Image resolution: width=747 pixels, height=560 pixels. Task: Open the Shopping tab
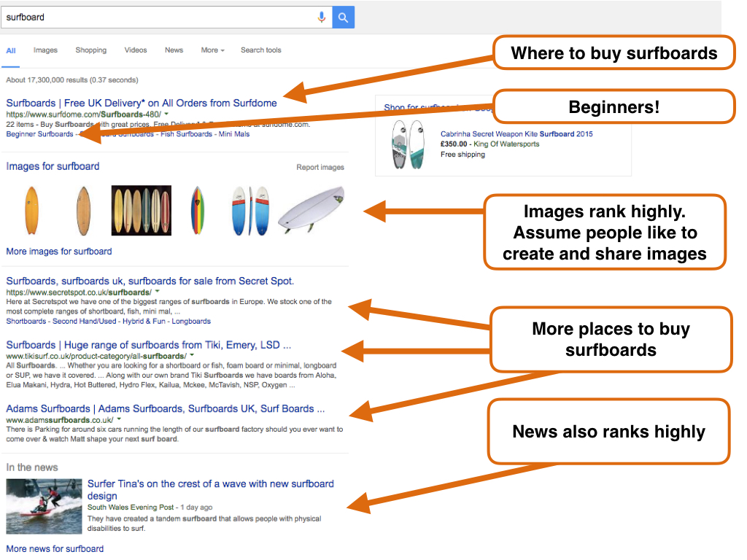click(91, 50)
